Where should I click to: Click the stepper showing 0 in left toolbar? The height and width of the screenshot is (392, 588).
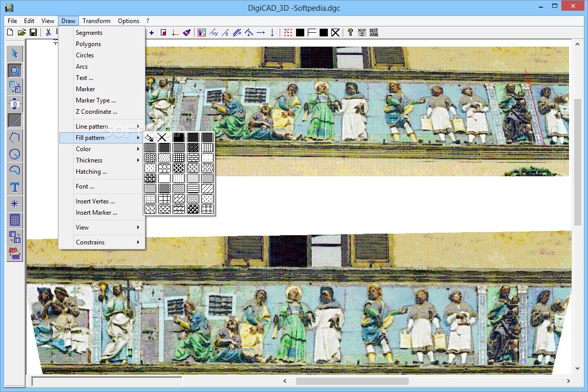[x=15, y=104]
